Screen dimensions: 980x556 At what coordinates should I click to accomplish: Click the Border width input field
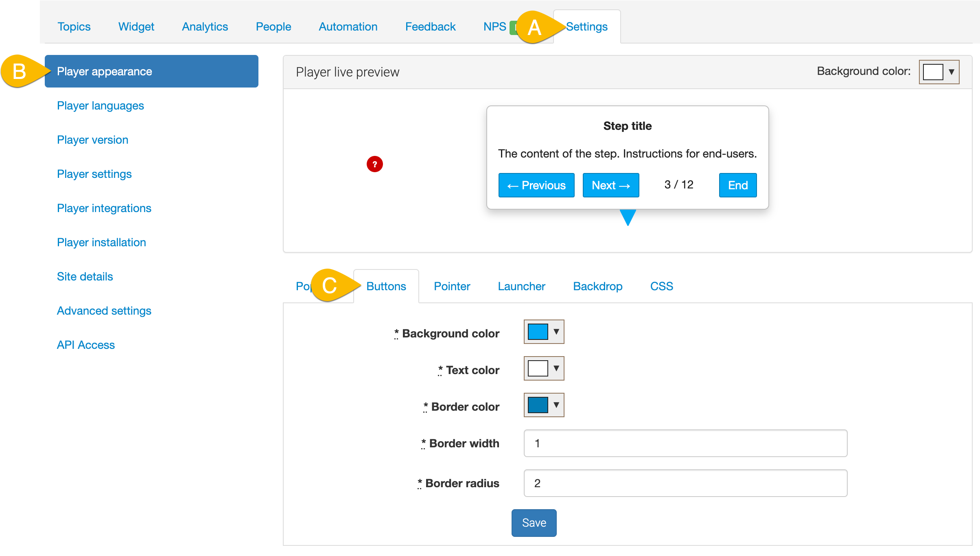point(685,443)
